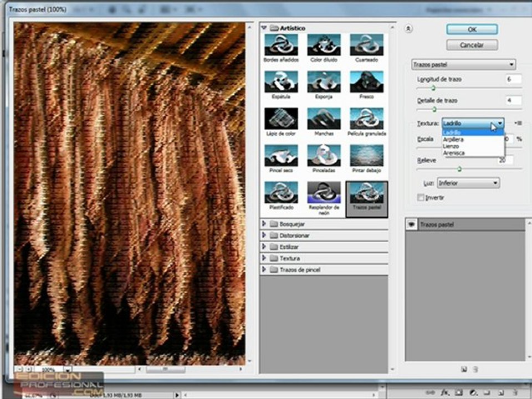
Task: Click the Longitud de trazo value field
Action: tap(513, 79)
